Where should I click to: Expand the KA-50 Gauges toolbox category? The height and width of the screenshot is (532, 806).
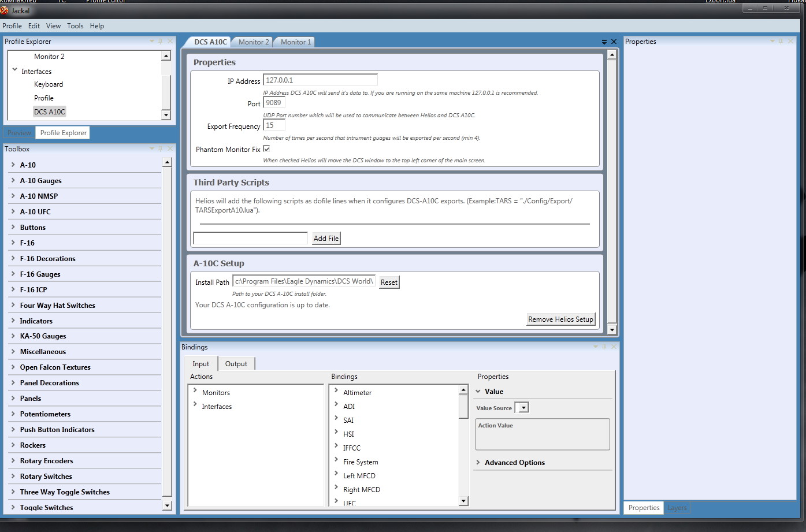pos(13,336)
